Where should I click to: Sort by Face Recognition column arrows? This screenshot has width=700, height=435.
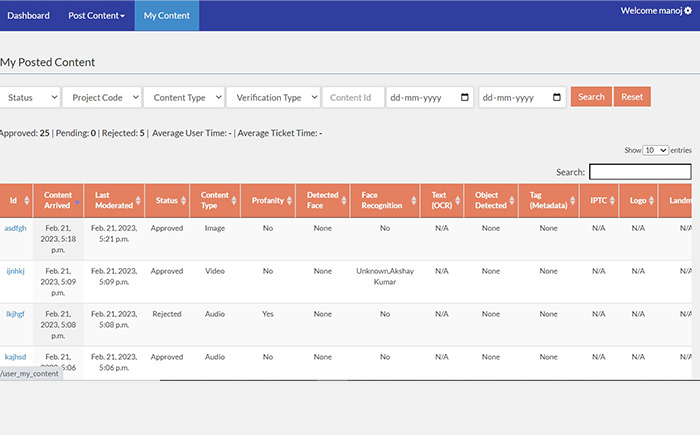pyautogui.click(x=414, y=201)
